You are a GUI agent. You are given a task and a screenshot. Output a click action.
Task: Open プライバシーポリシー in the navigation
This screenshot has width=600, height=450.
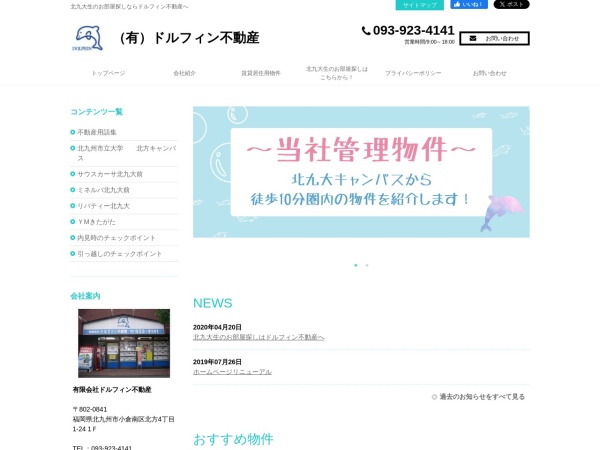[413, 73]
